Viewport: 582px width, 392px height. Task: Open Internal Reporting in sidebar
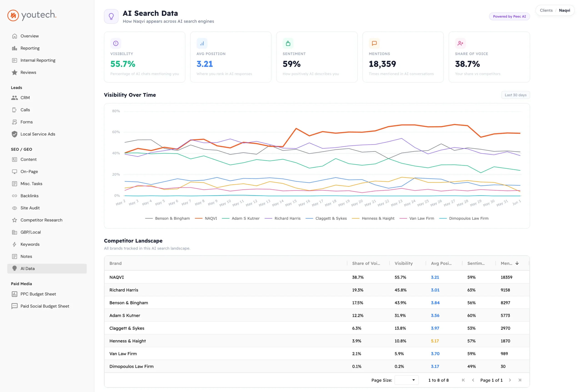click(47, 60)
